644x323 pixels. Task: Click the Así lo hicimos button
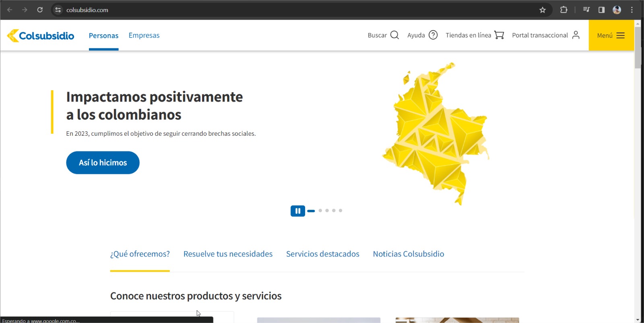103,163
